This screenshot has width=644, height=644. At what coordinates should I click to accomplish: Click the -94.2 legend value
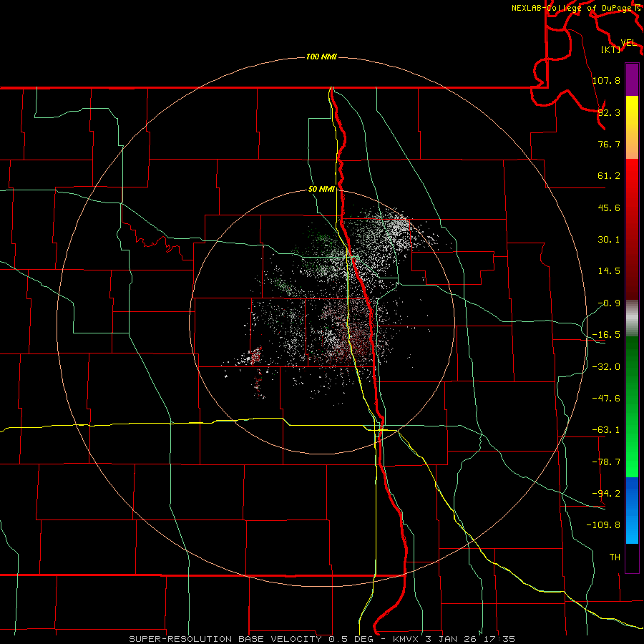click(x=606, y=494)
